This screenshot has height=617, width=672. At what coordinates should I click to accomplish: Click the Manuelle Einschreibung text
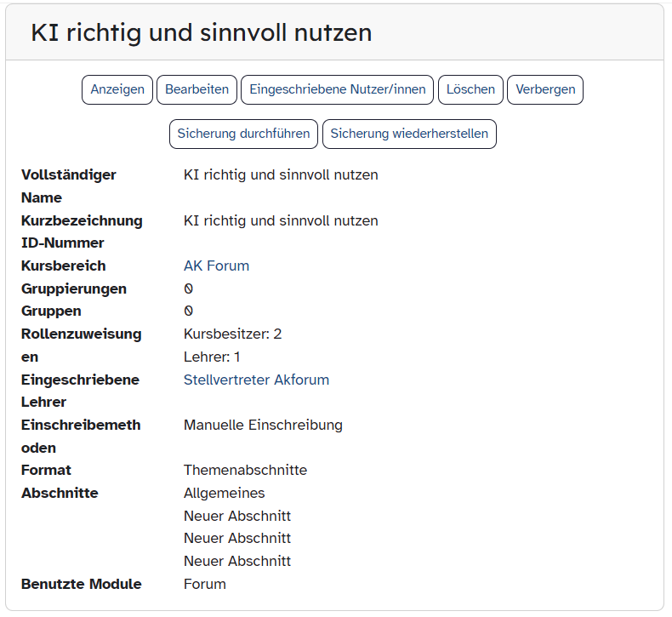tap(263, 425)
